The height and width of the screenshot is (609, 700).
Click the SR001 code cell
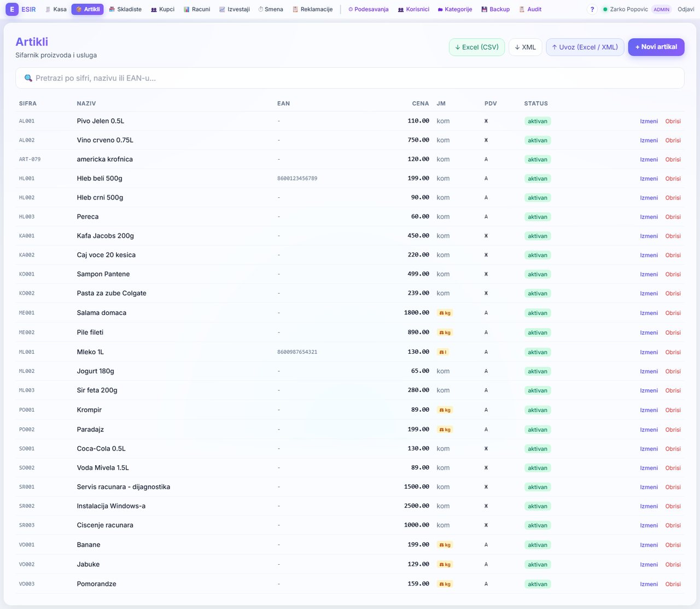27,487
